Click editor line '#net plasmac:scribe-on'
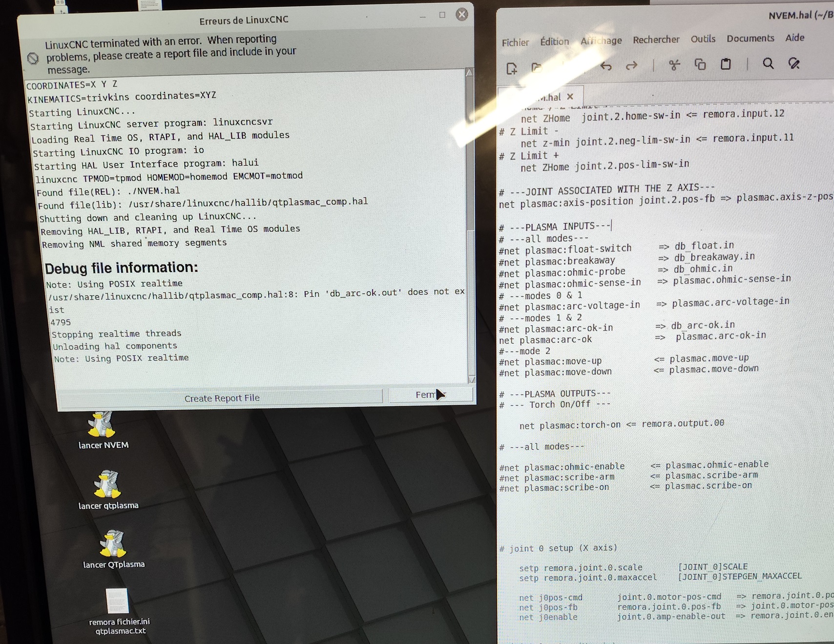Viewport: 834px width, 644px height. pos(625,486)
